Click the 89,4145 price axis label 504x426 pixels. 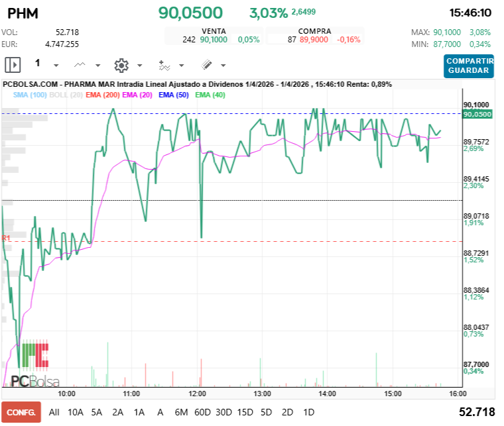click(x=476, y=179)
